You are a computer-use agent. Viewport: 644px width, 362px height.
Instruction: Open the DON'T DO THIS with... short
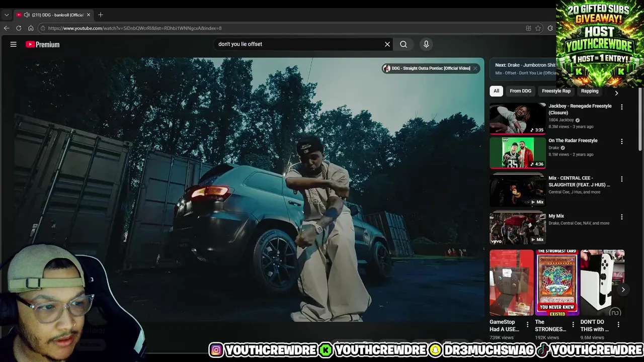click(602, 283)
